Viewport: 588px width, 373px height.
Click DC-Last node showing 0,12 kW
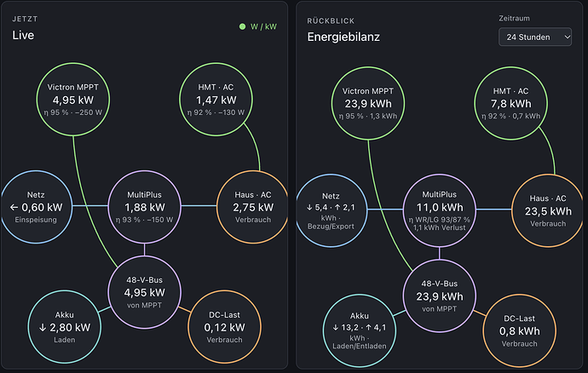point(224,327)
